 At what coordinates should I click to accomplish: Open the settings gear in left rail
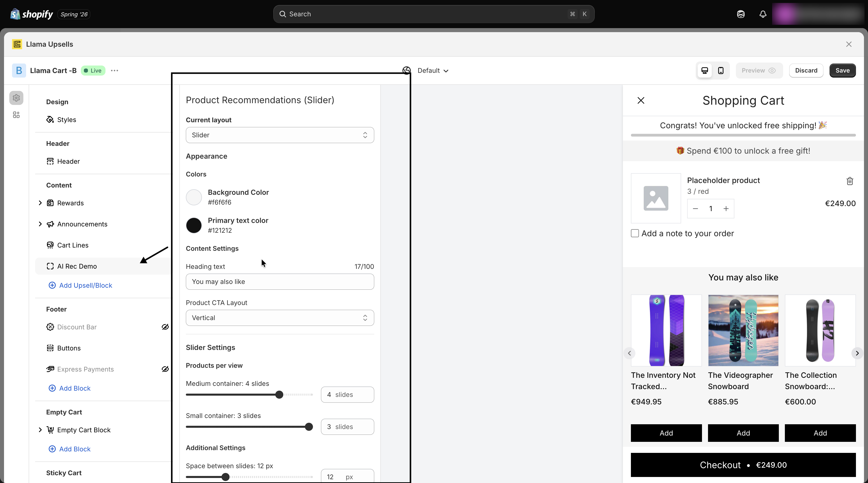[x=16, y=98]
